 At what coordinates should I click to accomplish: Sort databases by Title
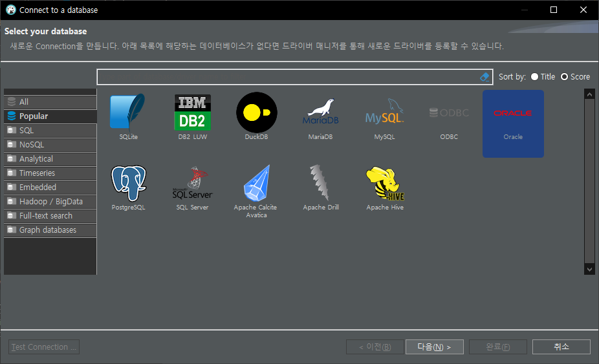(543, 77)
